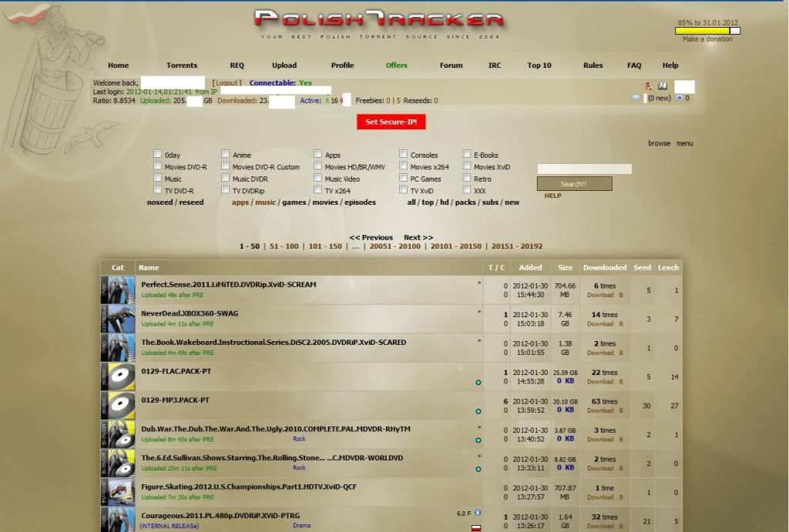Open the Perfect.Sense.2011.LiMiTED.DVDRip.XviD-SCREAM torrent
The height and width of the screenshot is (532, 789).
(229, 285)
